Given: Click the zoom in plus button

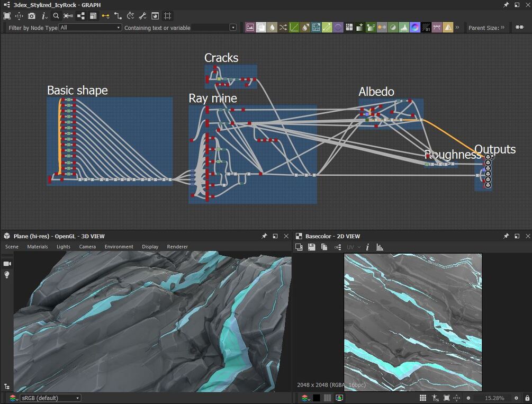Looking at the screenshot, I should 516,398.
